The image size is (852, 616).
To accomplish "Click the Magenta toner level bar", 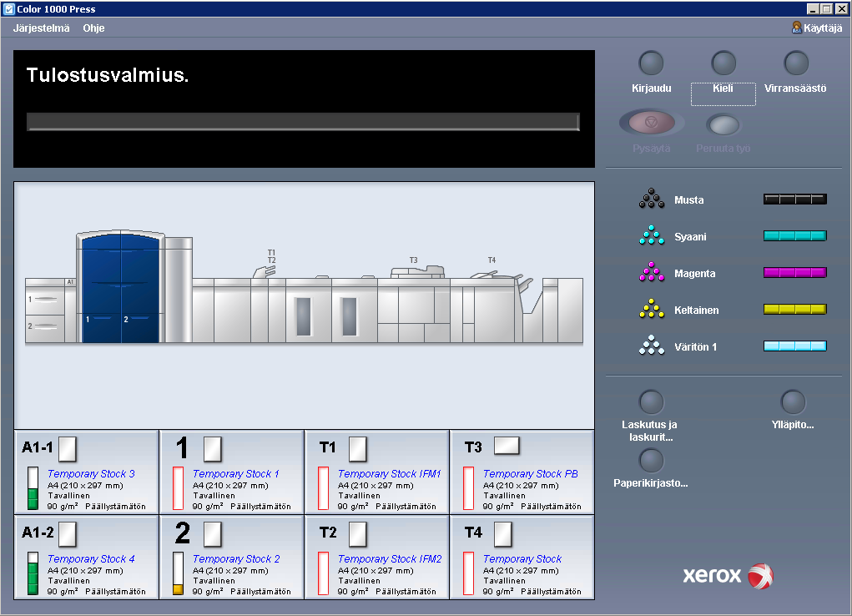I will (x=795, y=272).
